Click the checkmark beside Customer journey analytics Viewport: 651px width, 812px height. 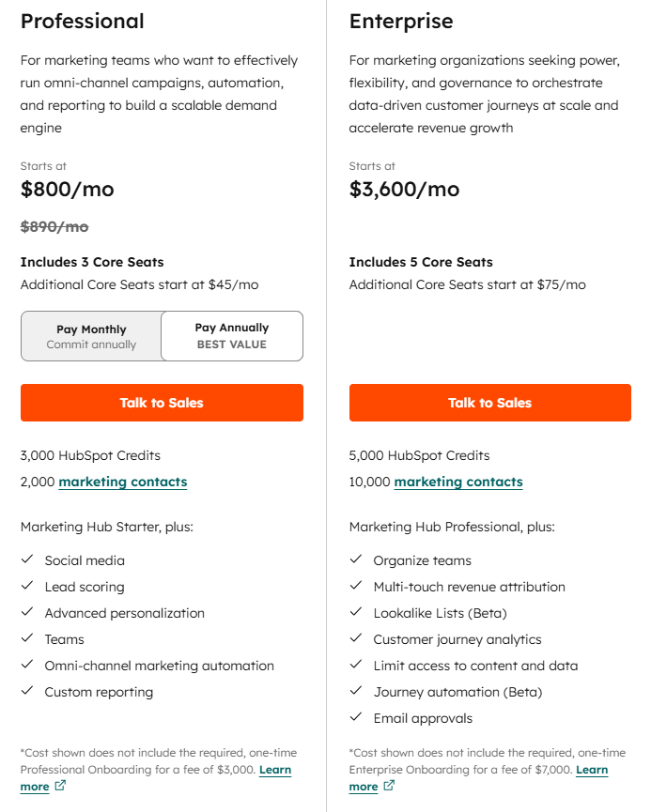click(355, 638)
